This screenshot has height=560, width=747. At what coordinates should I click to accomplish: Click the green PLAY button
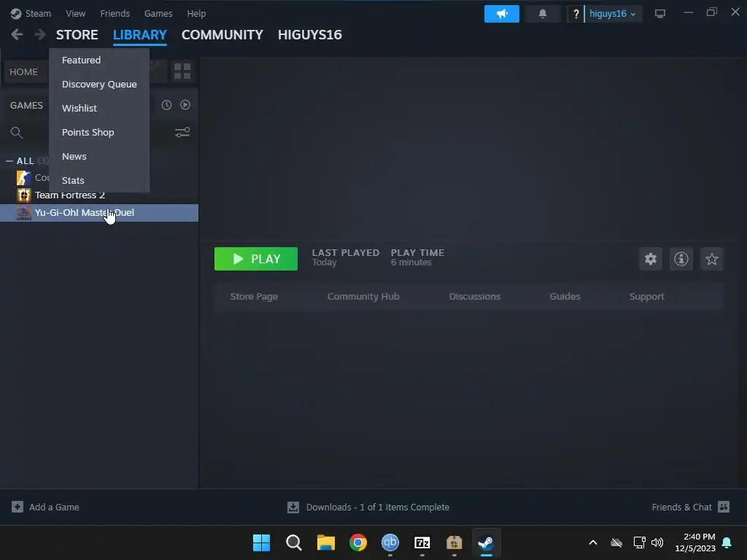(x=256, y=259)
